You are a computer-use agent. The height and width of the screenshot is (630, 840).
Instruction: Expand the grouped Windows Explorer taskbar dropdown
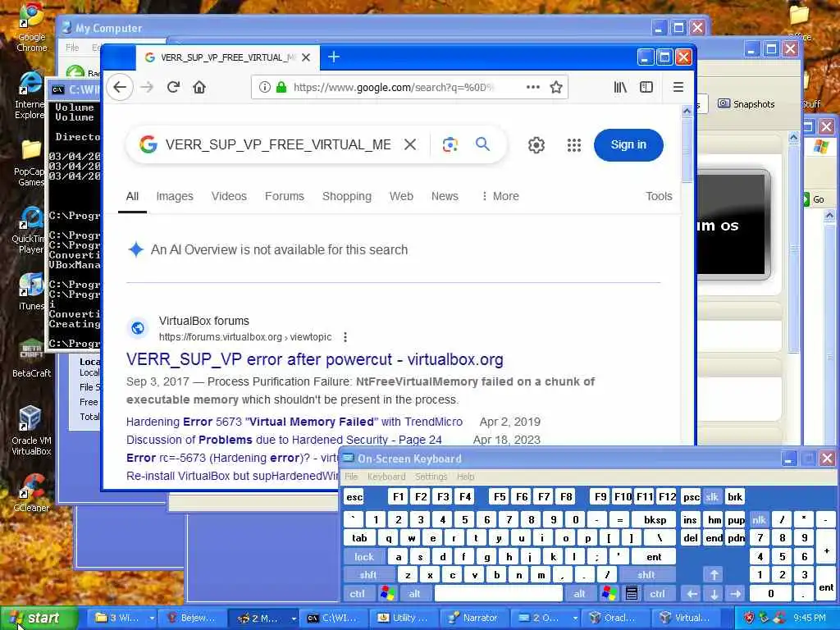pos(152,618)
